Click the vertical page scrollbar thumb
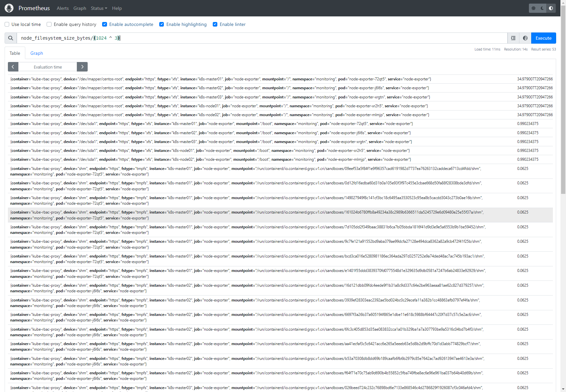The width and height of the screenshot is (566, 392). tap(563, 99)
